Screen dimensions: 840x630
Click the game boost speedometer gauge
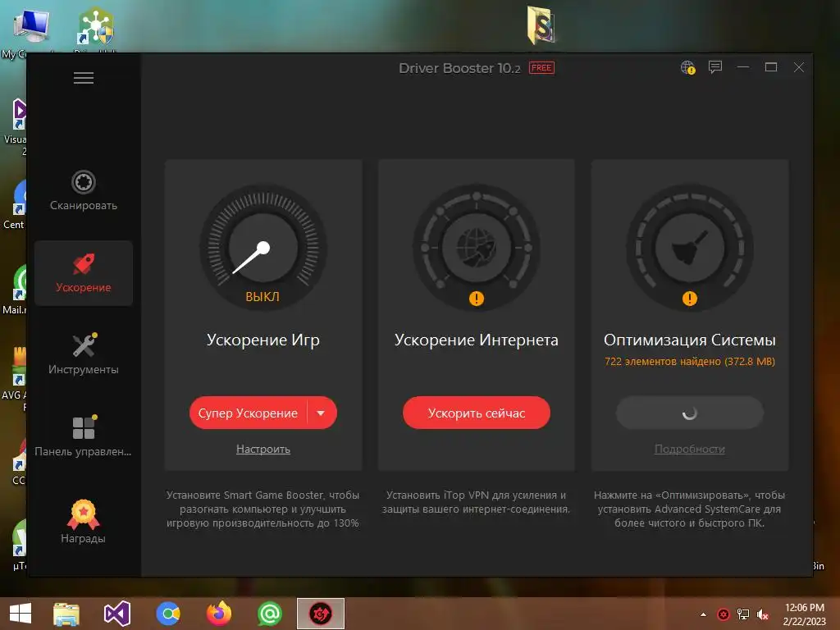point(263,248)
